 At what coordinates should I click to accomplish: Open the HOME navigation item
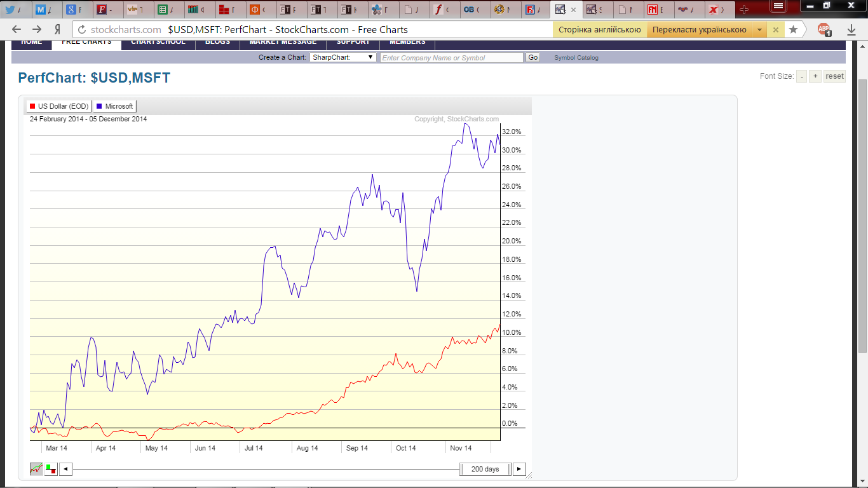32,43
